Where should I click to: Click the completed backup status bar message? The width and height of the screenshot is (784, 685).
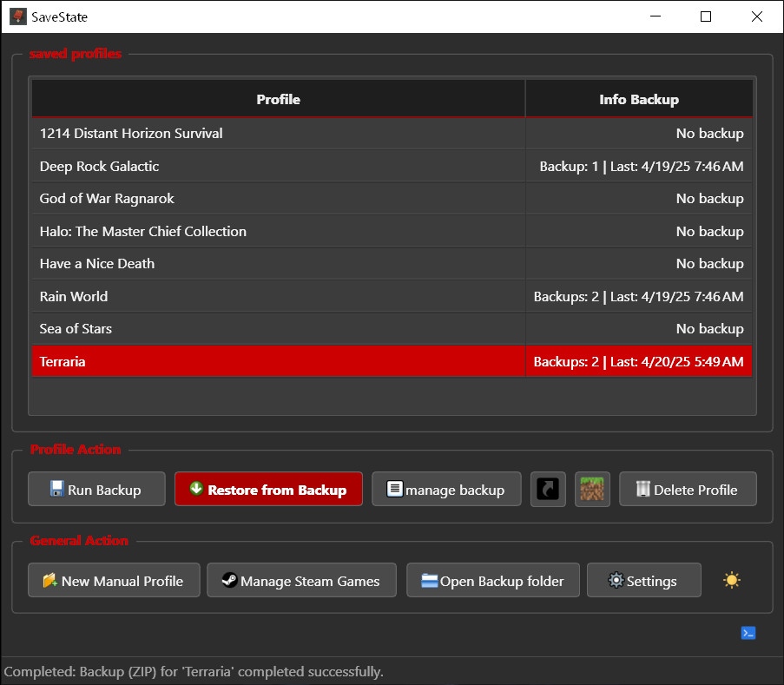tap(194, 671)
